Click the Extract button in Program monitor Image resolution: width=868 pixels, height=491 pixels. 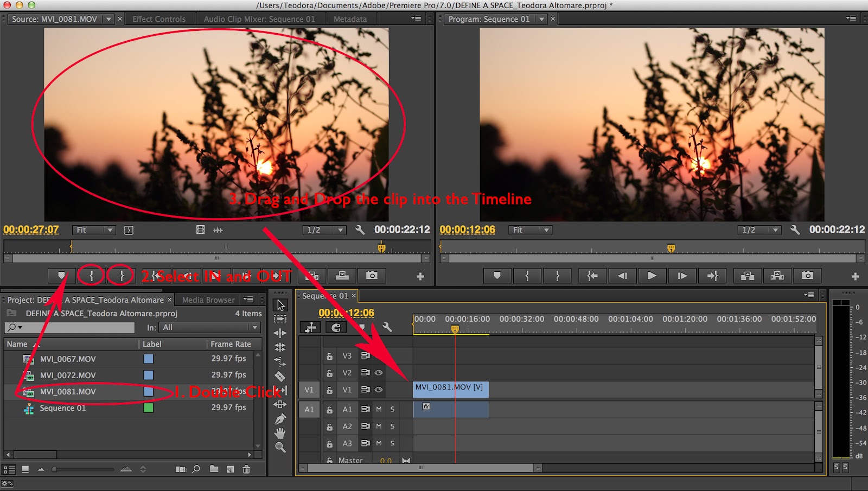pos(777,276)
